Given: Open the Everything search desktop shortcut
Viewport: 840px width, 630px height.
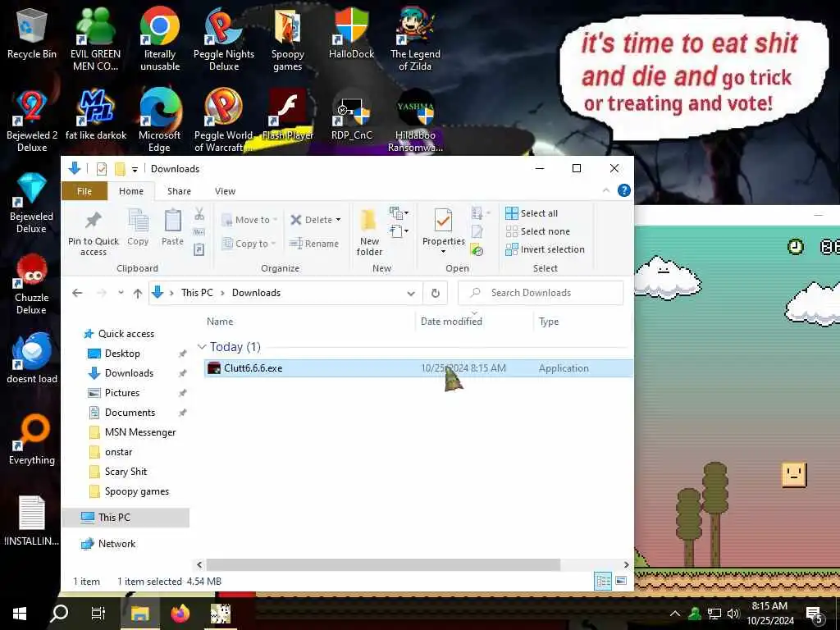Looking at the screenshot, I should click(x=32, y=440).
